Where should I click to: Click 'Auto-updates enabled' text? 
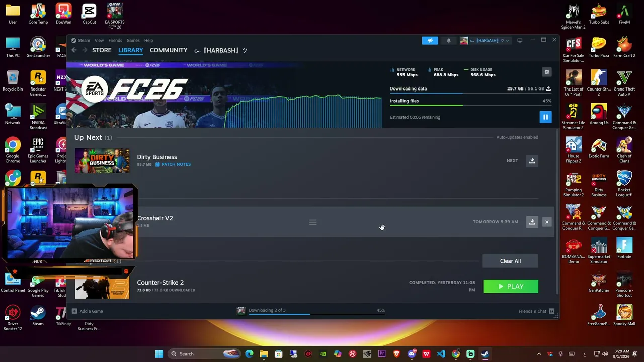[517, 137]
